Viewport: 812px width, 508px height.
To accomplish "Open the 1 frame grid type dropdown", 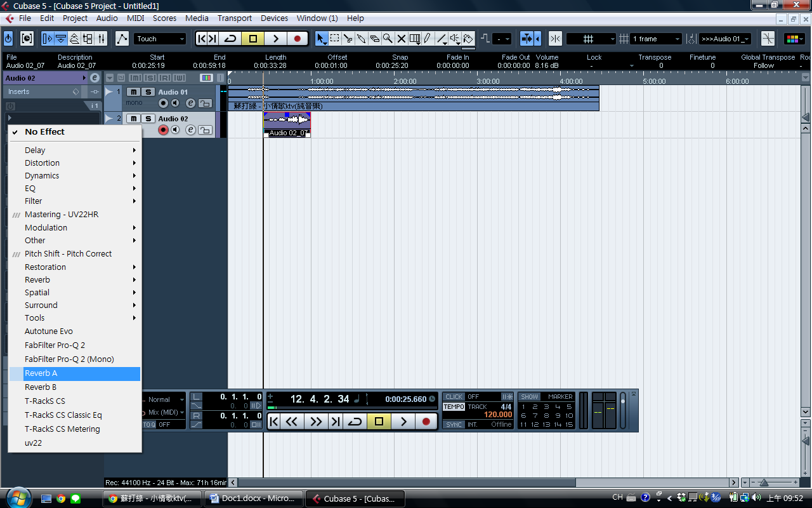I will tap(656, 39).
